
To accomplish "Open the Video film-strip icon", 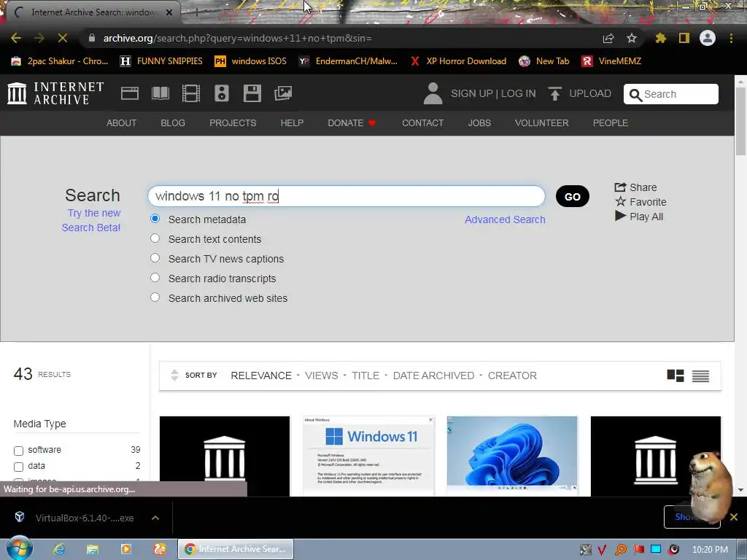I will click(191, 93).
